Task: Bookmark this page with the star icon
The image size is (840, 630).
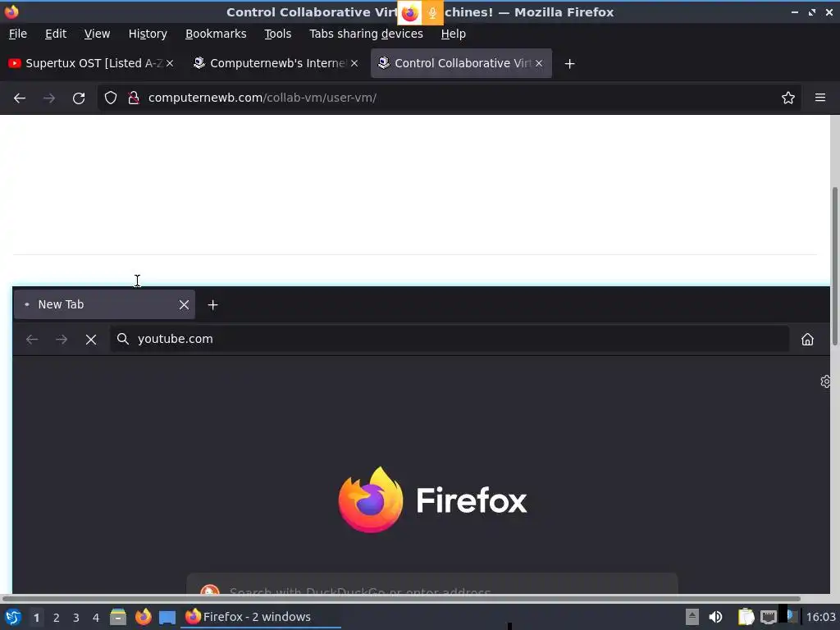Action: 788,98
